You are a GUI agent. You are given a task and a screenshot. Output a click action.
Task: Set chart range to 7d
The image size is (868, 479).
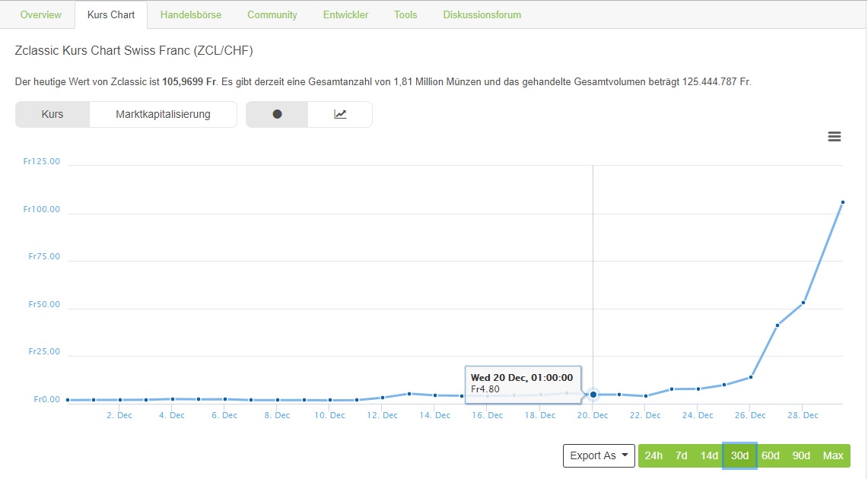tap(682, 455)
